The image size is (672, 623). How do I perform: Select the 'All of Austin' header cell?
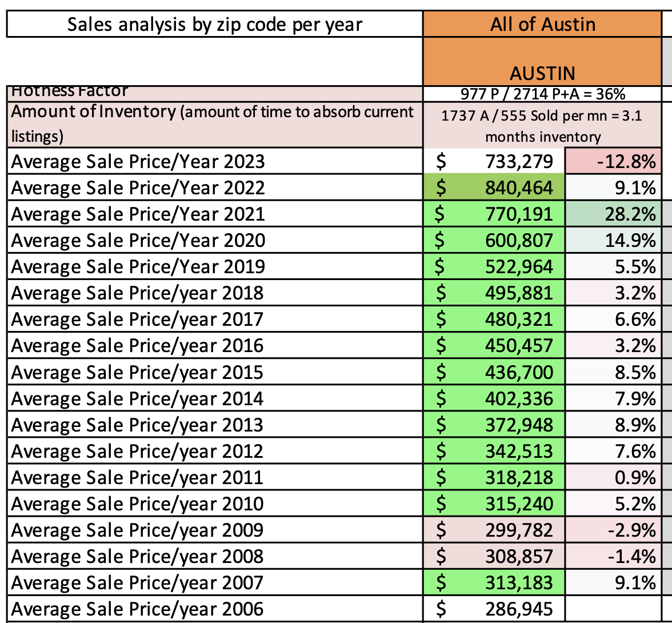tap(542, 24)
